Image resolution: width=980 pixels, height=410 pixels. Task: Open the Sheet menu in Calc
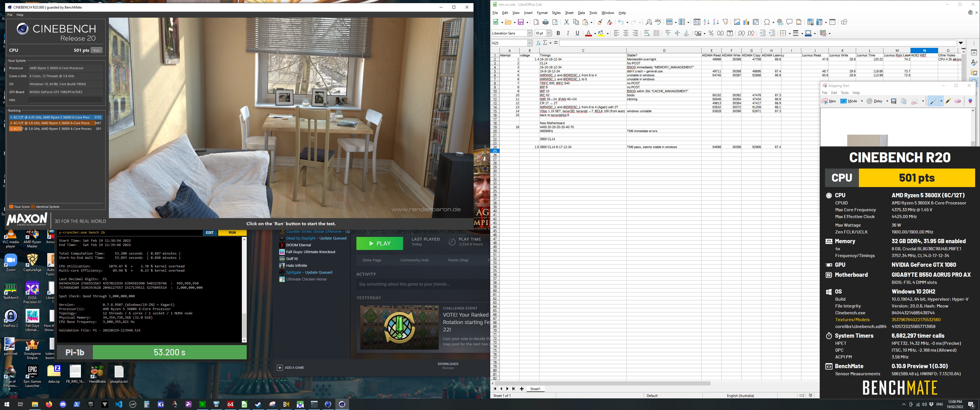click(x=569, y=13)
